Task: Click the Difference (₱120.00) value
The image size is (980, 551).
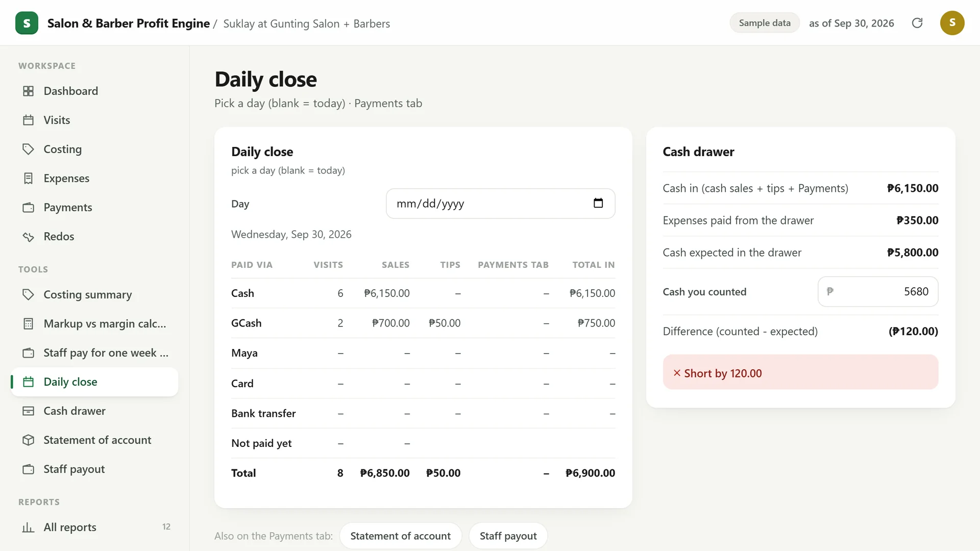Action: click(x=913, y=331)
